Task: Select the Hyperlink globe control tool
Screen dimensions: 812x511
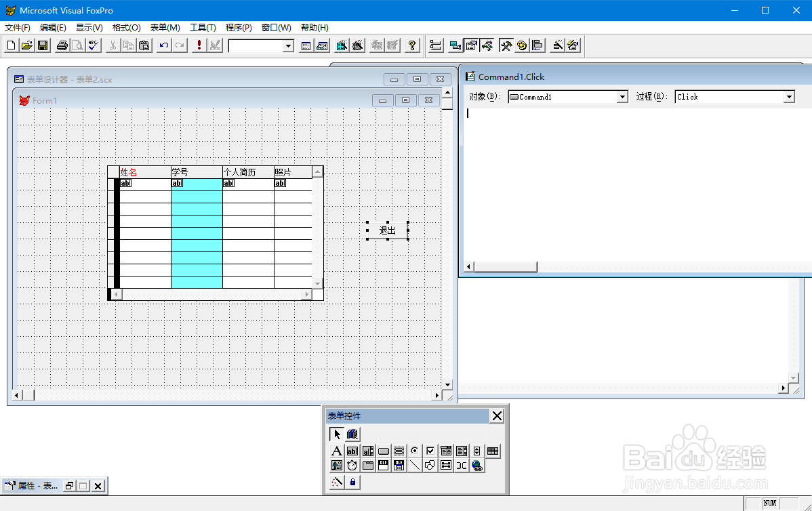Action: [477, 466]
